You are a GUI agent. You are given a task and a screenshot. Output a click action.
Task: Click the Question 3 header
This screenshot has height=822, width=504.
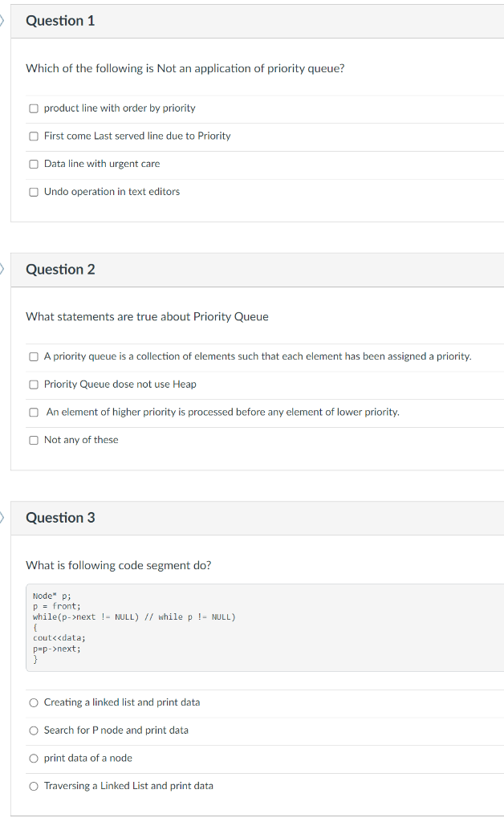point(59,518)
